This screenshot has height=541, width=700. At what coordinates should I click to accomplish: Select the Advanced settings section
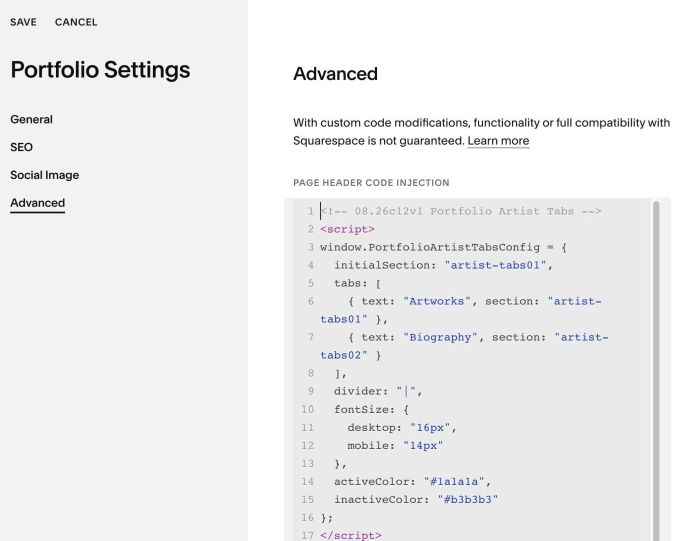click(38, 203)
